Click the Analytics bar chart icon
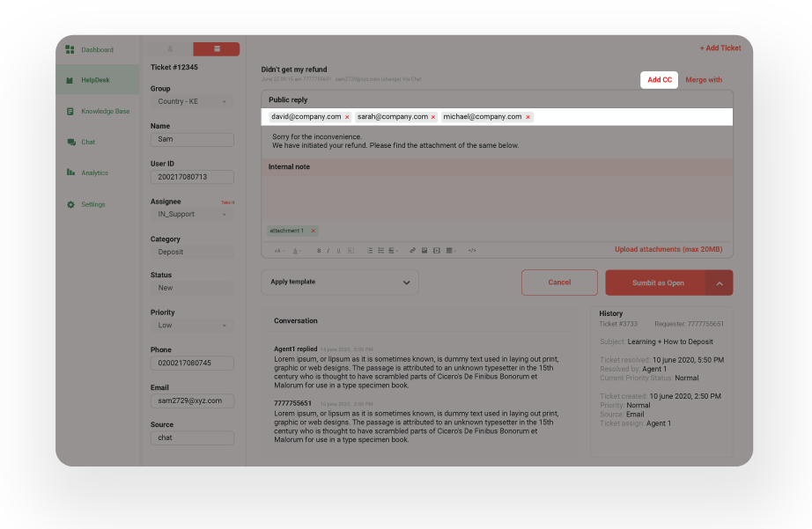The image size is (812, 529). [70, 173]
